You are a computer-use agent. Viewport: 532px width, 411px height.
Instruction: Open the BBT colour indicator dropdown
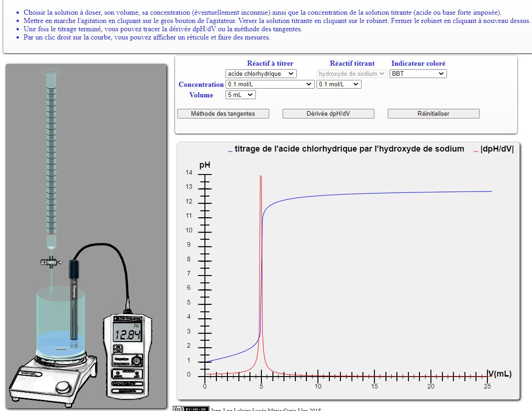tap(418, 73)
